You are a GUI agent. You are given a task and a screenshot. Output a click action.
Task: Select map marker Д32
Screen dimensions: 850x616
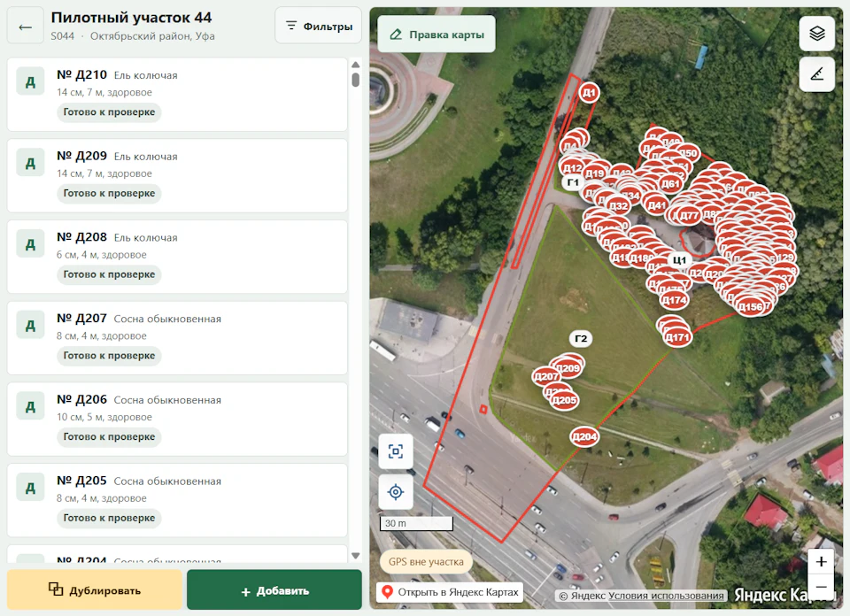click(619, 206)
